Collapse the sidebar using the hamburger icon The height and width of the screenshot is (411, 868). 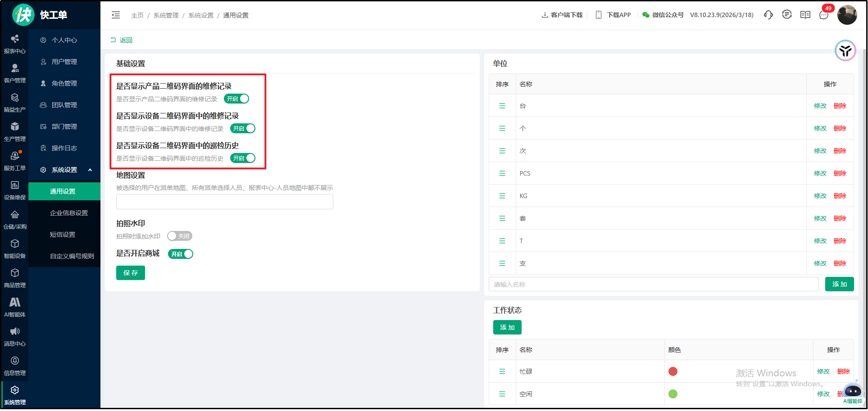point(116,15)
